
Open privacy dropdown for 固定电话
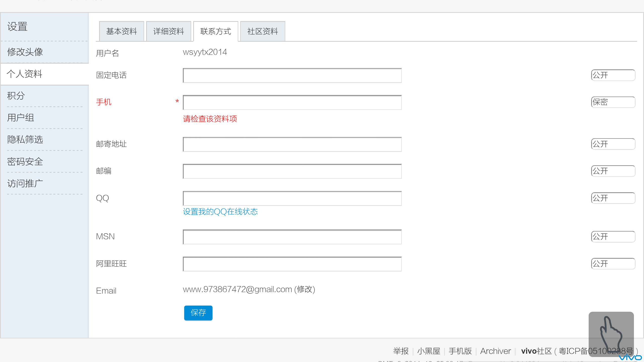point(613,75)
